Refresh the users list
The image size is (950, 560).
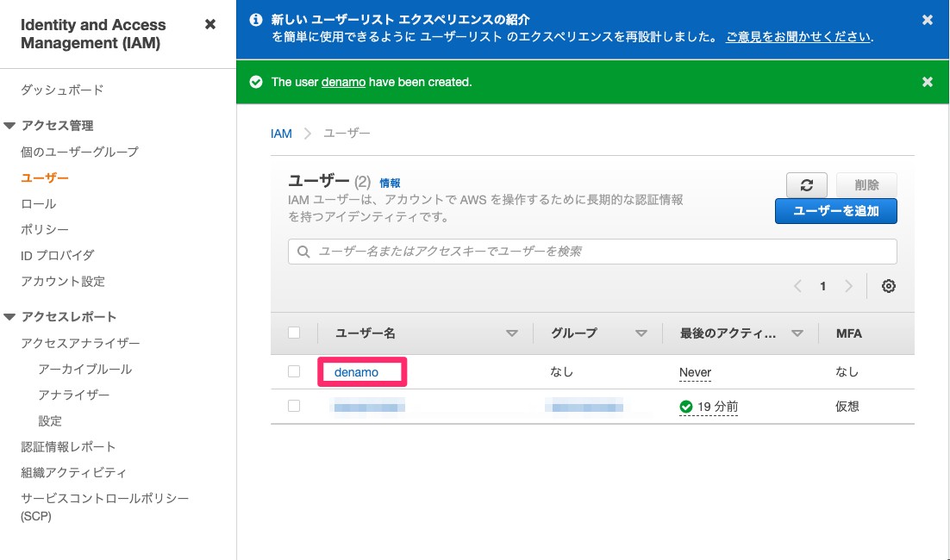click(x=806, y=185)
